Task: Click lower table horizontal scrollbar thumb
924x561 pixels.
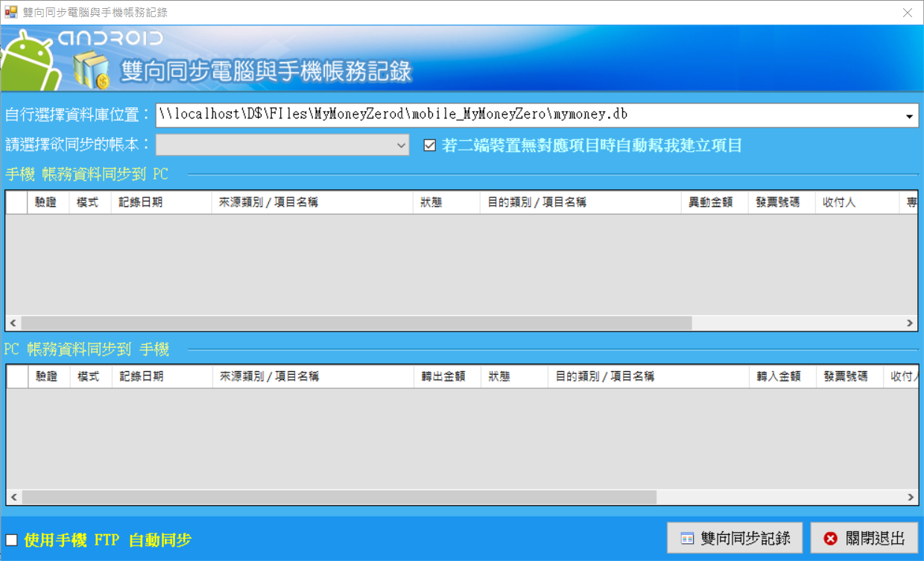Action: [x=338, y=497]
